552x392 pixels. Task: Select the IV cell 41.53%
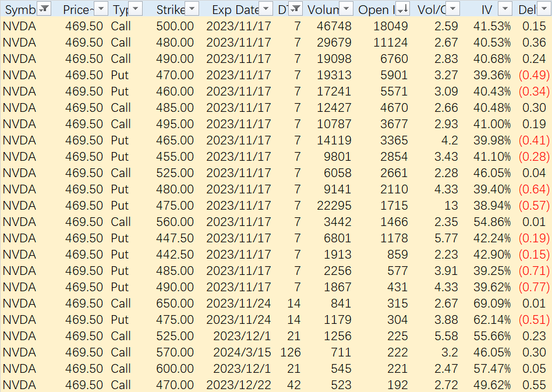tap(492, 26)
